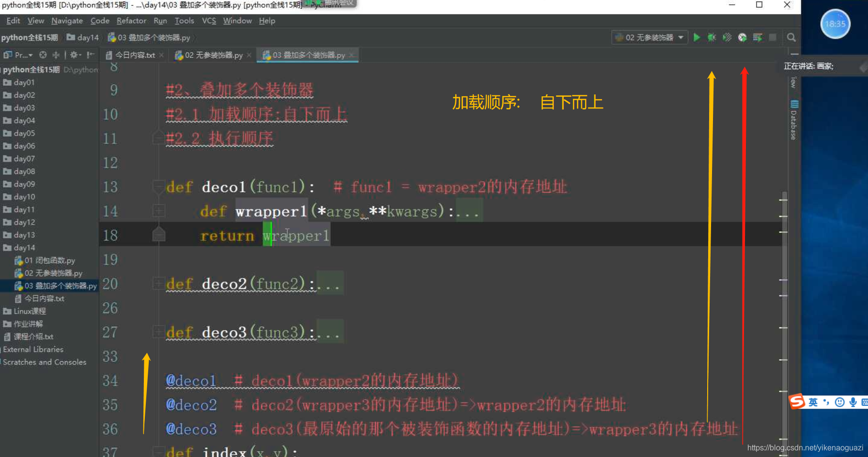This screenshot has height=457, width=868.
Task: Open the Code menu
Action: point(100,21)
